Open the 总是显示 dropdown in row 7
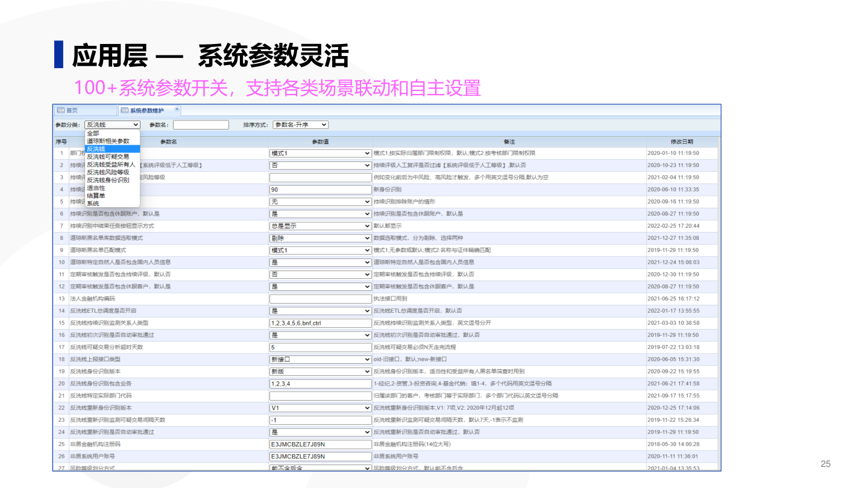 tap(320, 226)
